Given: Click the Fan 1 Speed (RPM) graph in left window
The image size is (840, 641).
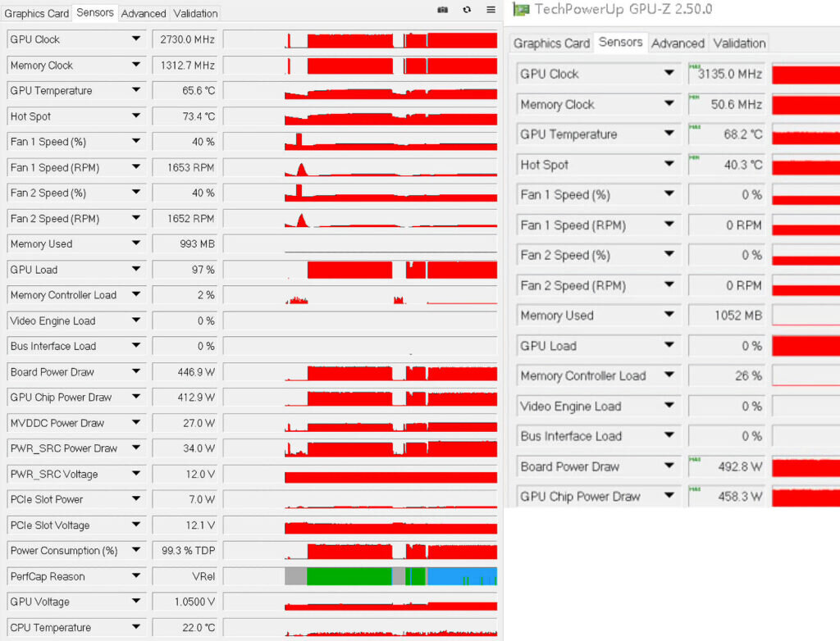Looking at the screenshot, I should [x=361, y=167].
